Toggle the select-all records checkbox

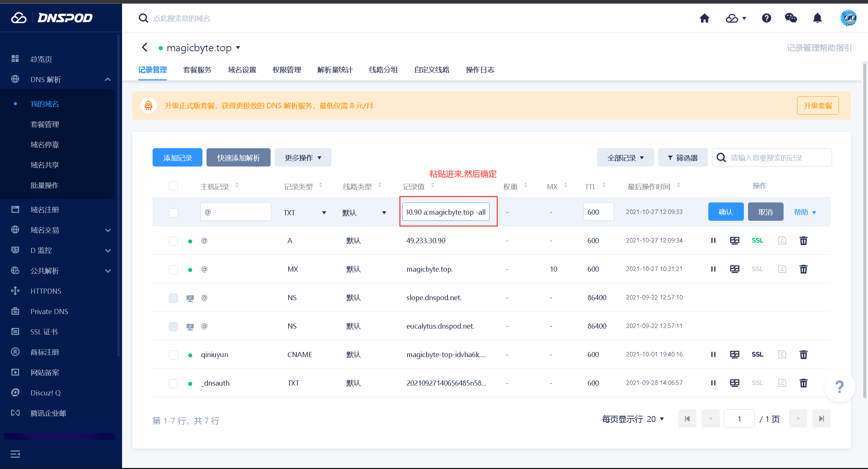(x=173, y=185)
